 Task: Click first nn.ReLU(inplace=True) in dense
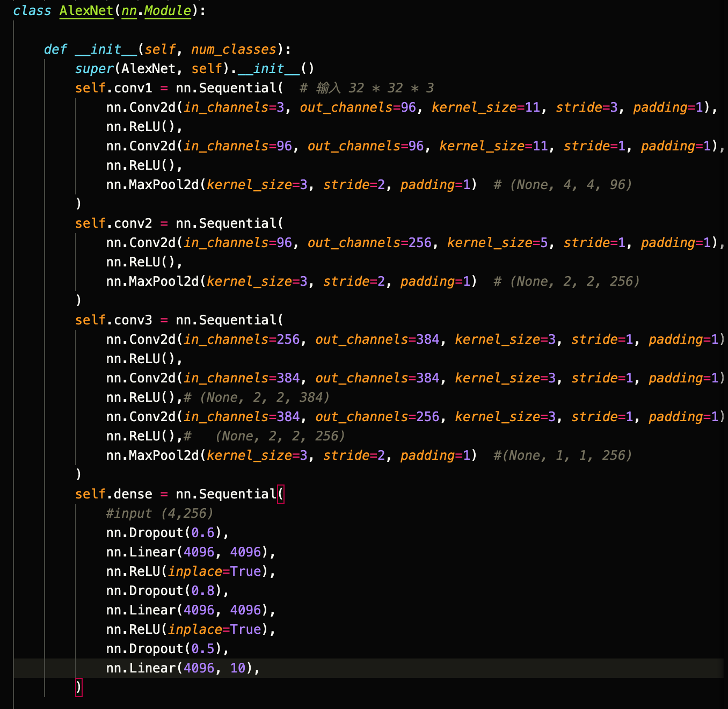pos(191,571)
